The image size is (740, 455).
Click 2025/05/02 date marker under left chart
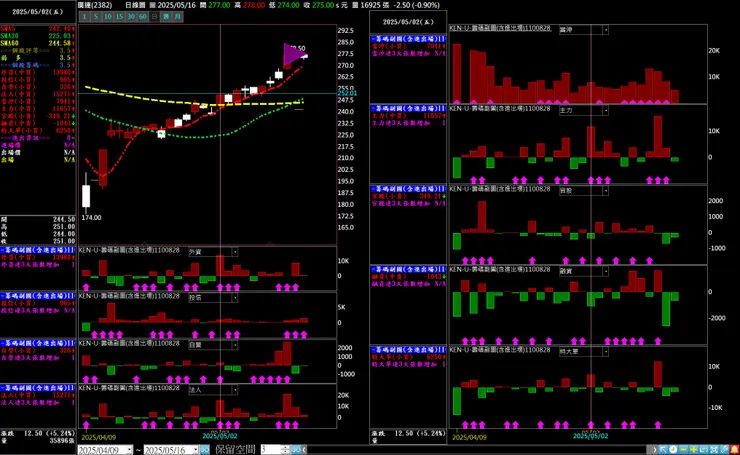tap(219, 436)
